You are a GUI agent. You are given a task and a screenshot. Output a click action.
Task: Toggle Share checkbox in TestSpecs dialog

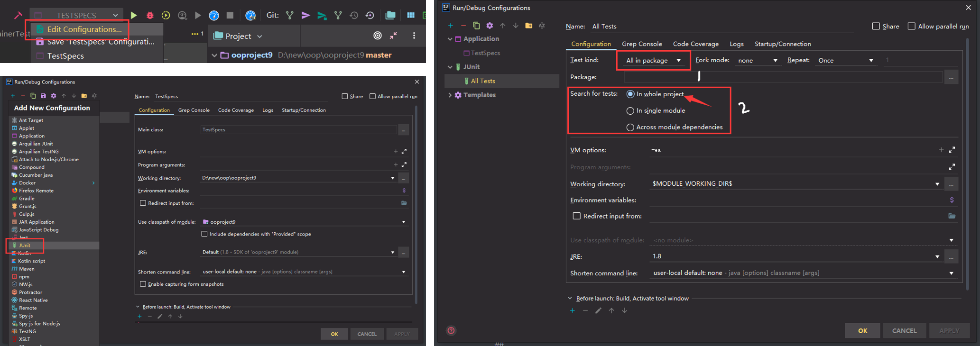(345, 96)
